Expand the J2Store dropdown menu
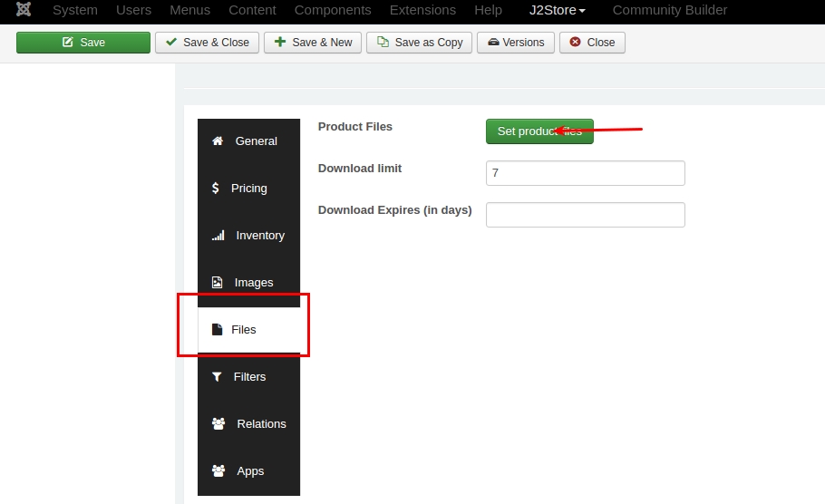 click(x=557, y=10)
